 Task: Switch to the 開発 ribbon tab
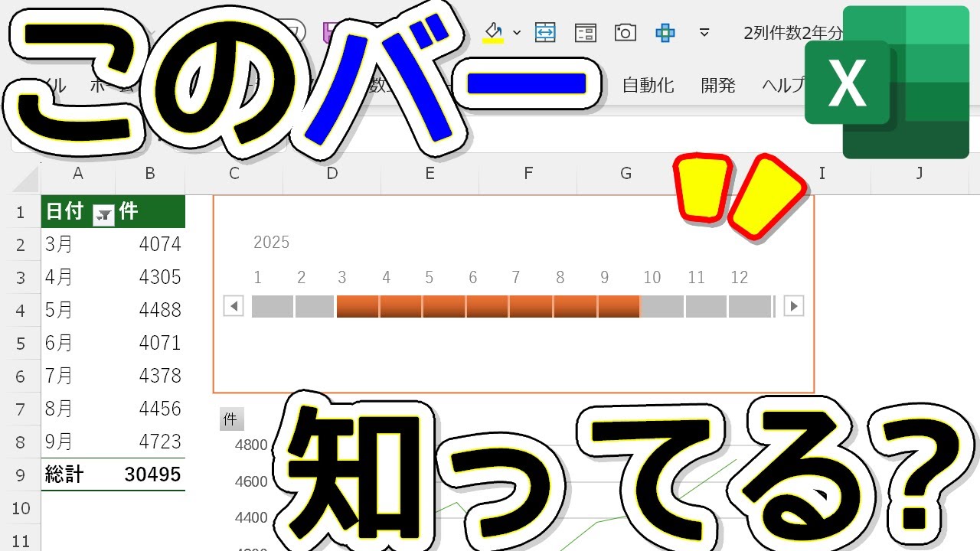(717, 85)
